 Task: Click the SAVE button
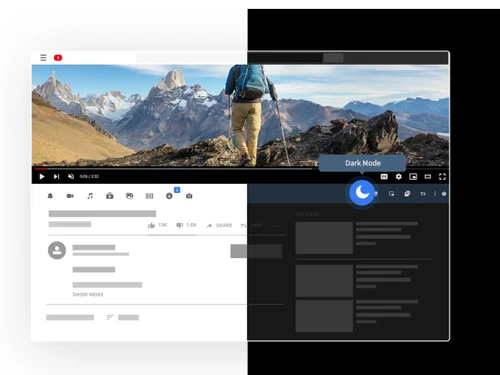pos(252,225)
